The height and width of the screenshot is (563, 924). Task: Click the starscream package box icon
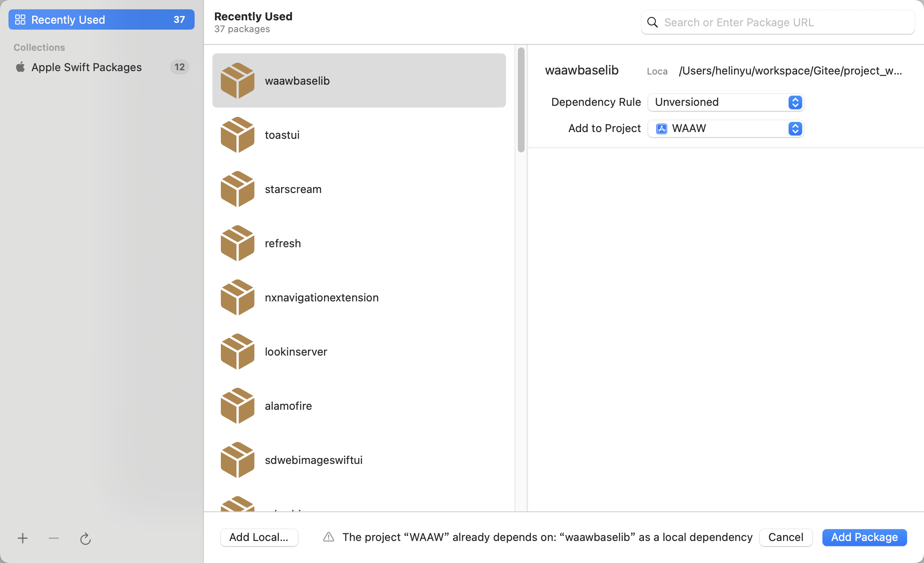237,189
